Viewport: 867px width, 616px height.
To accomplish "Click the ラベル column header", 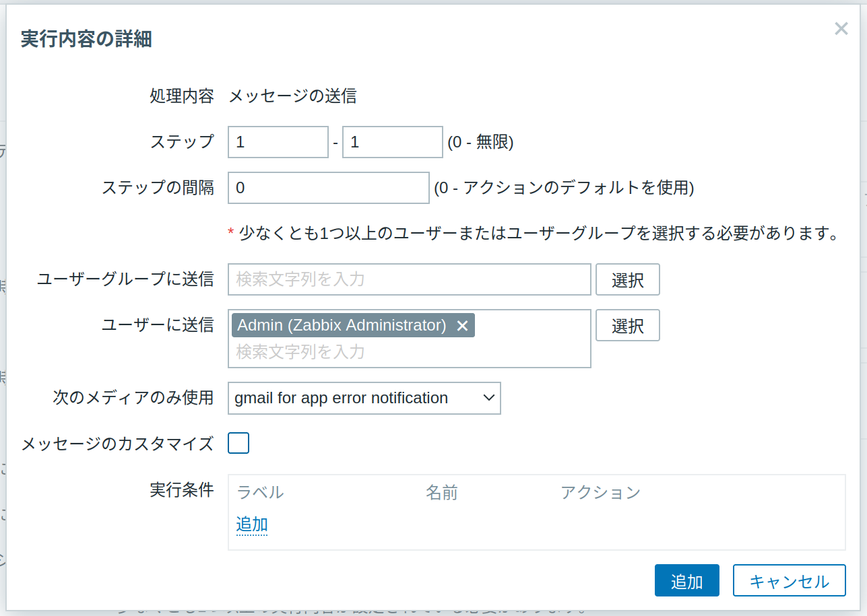I will (x=260, y=493).
